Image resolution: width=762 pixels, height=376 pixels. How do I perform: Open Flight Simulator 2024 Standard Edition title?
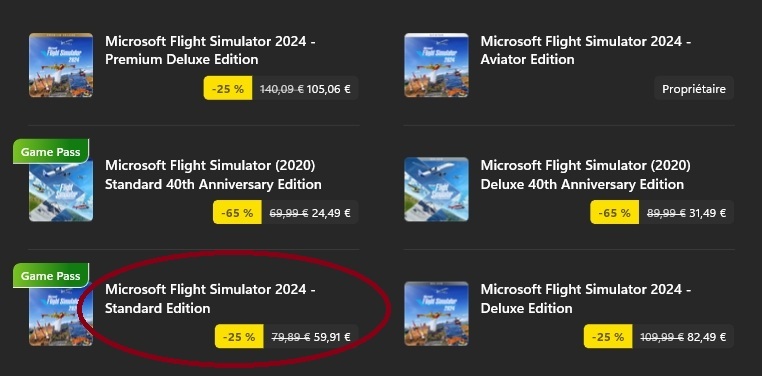pyautogui.click(x=210, y=299)
